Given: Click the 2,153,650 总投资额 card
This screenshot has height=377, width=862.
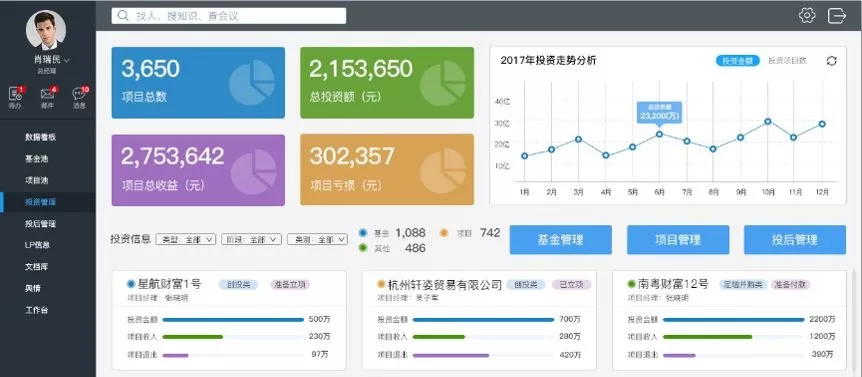Looking at the screenshot, I should point(387,82).
